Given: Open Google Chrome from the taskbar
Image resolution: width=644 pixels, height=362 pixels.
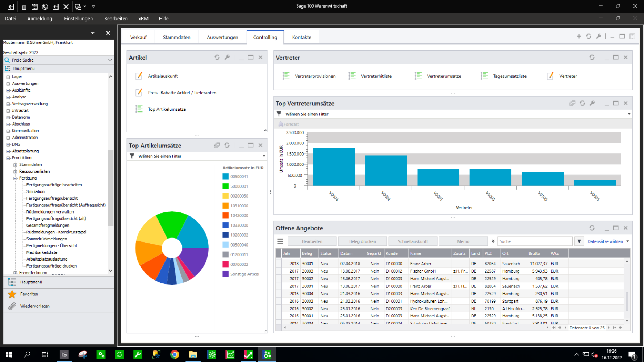Looking at the screenshot, I should point(175,354).
